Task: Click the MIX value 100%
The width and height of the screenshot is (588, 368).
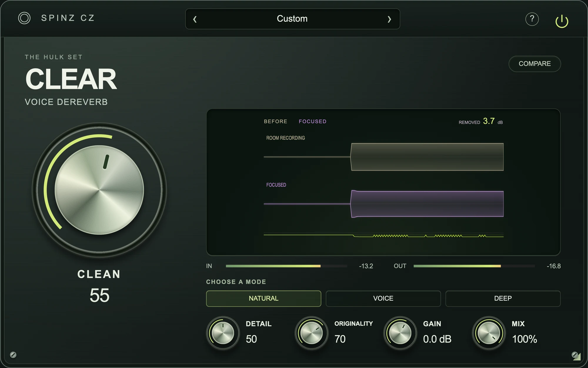Action: pos(524,339)
